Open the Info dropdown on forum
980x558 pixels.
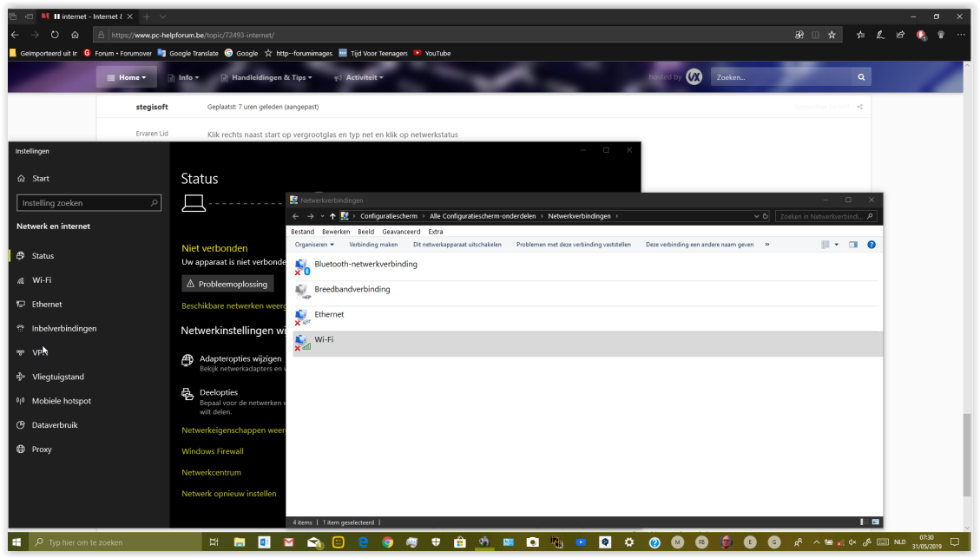[184, 77]
